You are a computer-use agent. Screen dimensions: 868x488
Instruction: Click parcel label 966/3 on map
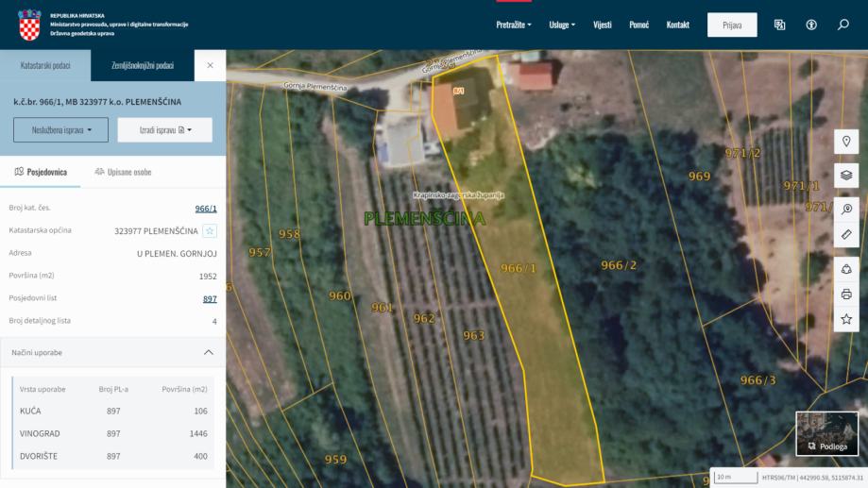click(x=757, y=380)
